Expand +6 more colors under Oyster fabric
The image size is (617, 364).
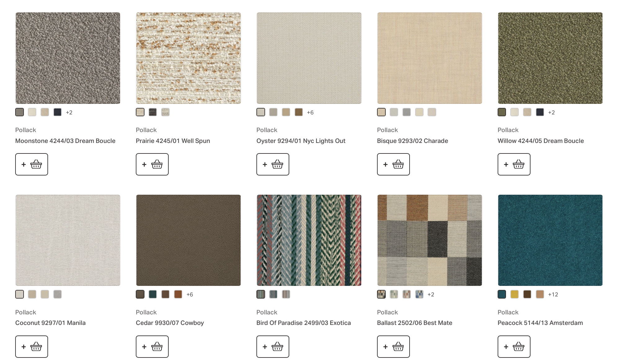310,113
